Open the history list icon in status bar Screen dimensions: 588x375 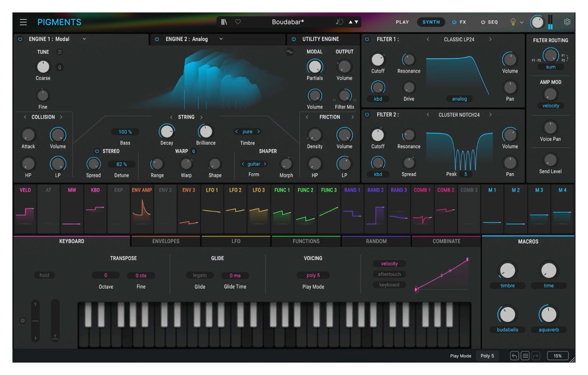tap(525, 356)
